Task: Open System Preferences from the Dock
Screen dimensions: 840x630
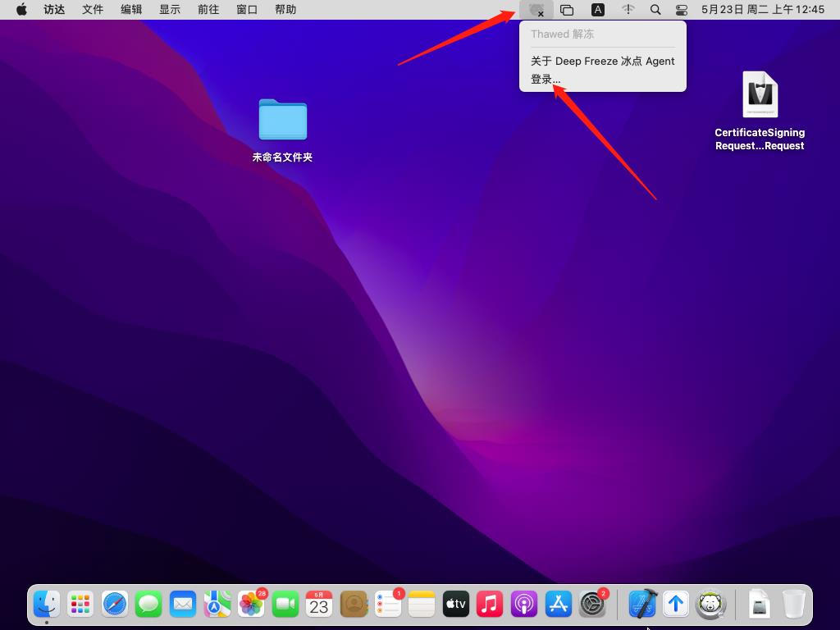Action: click(592, 605)
